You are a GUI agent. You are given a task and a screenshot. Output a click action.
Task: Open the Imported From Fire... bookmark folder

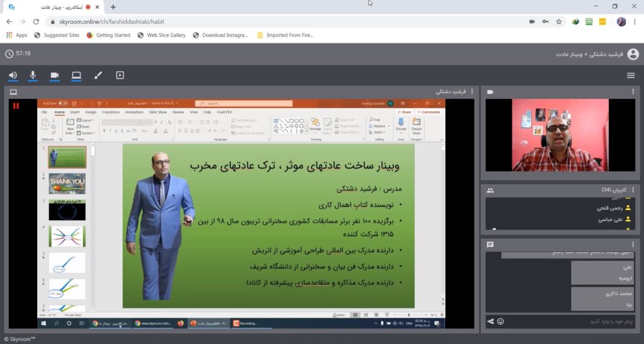click(x=286, y=35)
